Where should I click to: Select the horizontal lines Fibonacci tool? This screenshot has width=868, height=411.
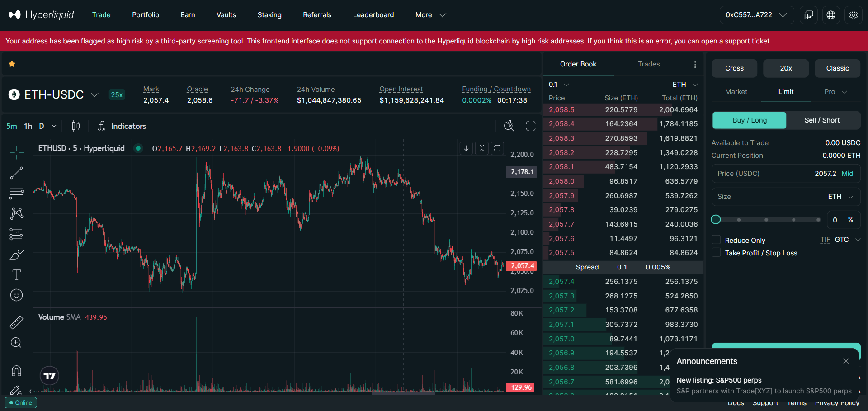[x=17, y=193]
